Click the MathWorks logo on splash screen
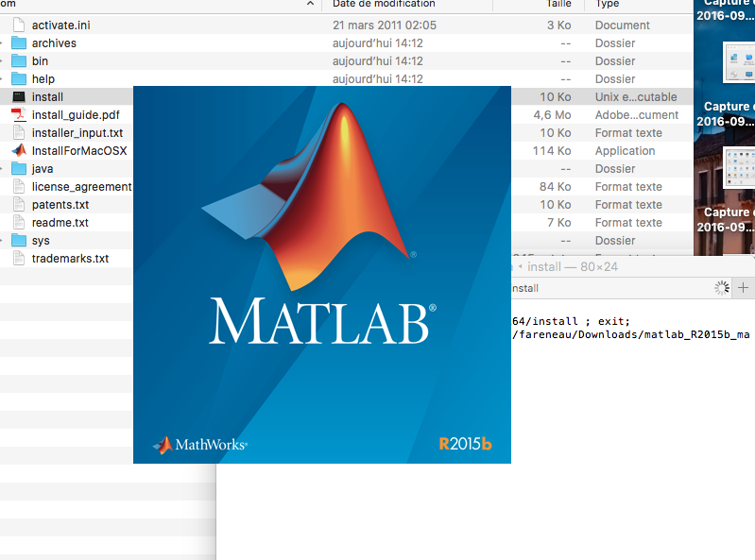The image size is (755, 560). (x=199, y=444)
